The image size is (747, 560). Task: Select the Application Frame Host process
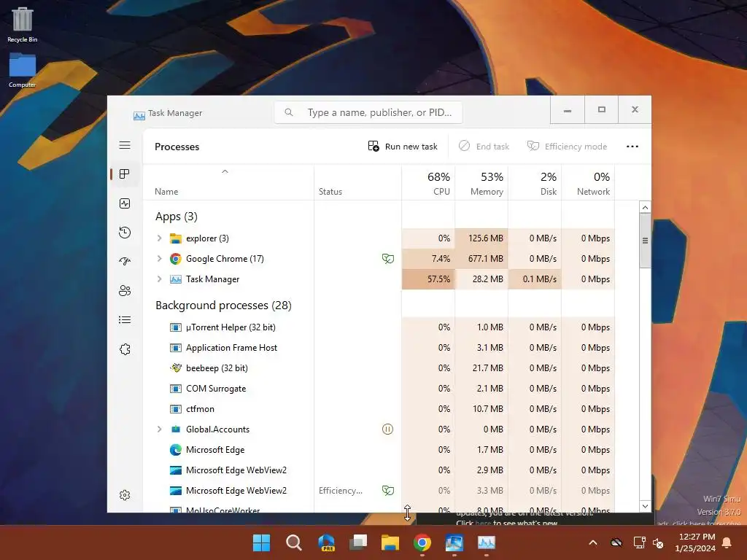[379, 348]
